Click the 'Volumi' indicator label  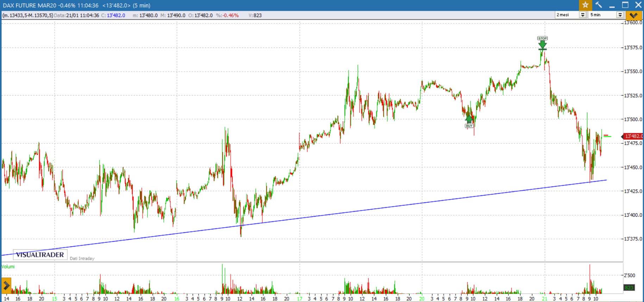(8, 267)
